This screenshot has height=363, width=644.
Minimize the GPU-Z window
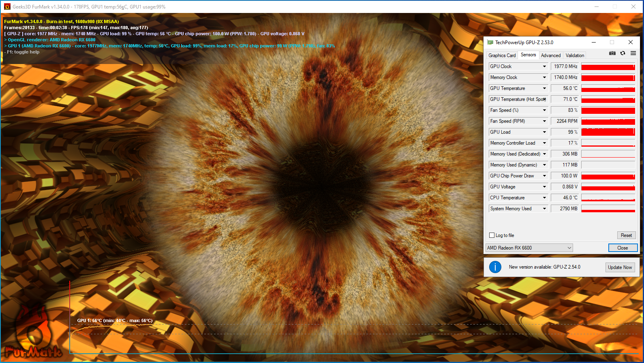click(593, 42)
